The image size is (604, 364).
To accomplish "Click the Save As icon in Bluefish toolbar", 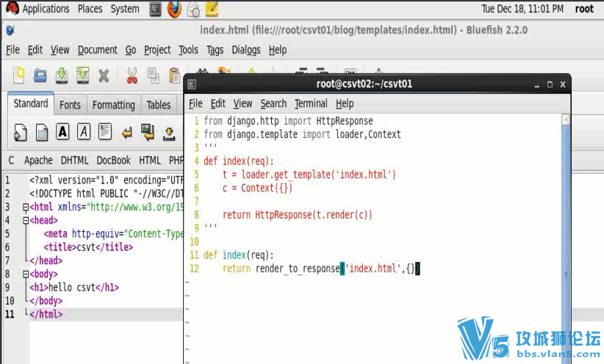I will point(82,76).
